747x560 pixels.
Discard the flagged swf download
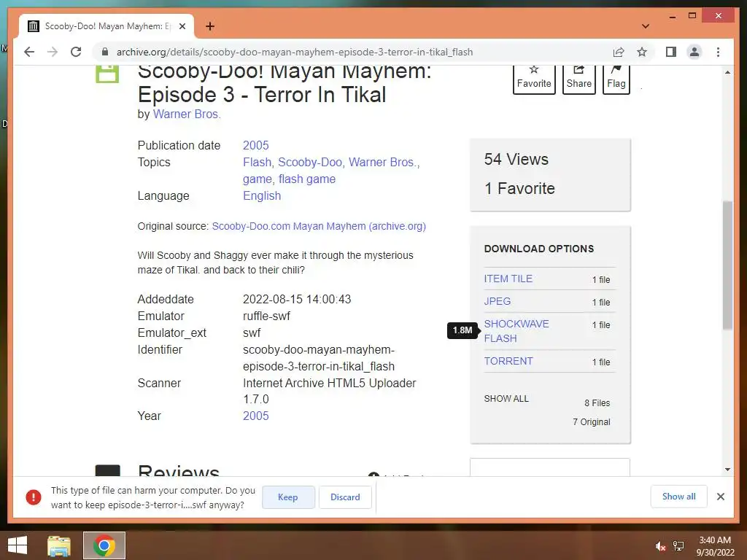[x=345, y=497]
